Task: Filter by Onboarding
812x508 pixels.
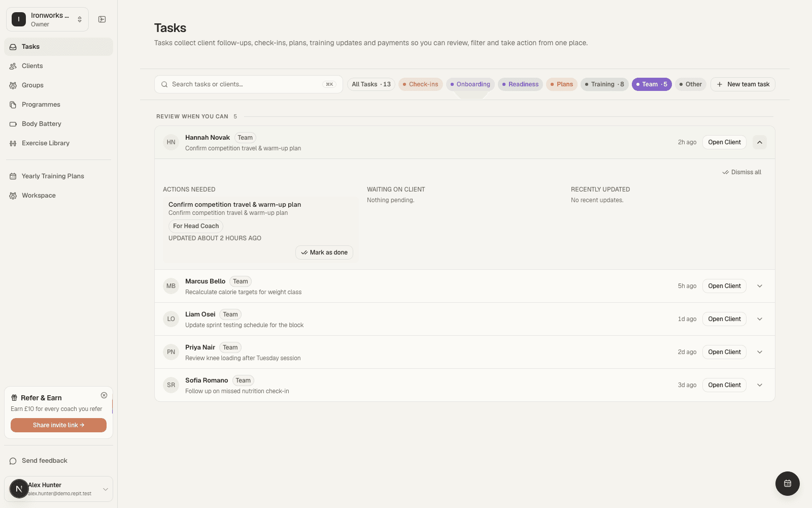Action: tap(470, 84)
